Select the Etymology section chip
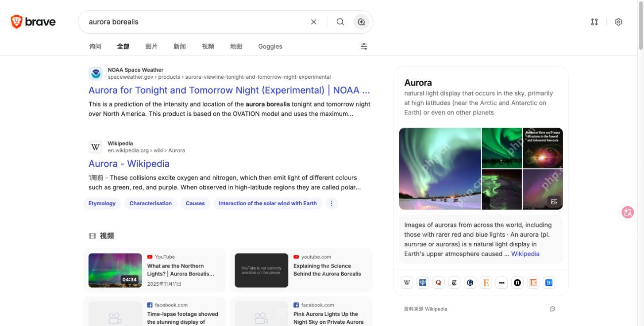This screenshot has height=326, width=644. pyautogui.click(x=102, y=203)
